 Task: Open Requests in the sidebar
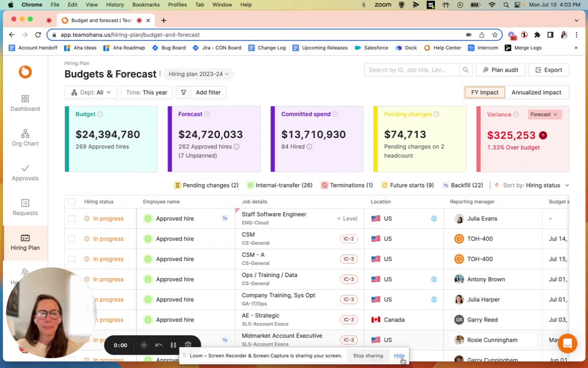tap(25, 208)
